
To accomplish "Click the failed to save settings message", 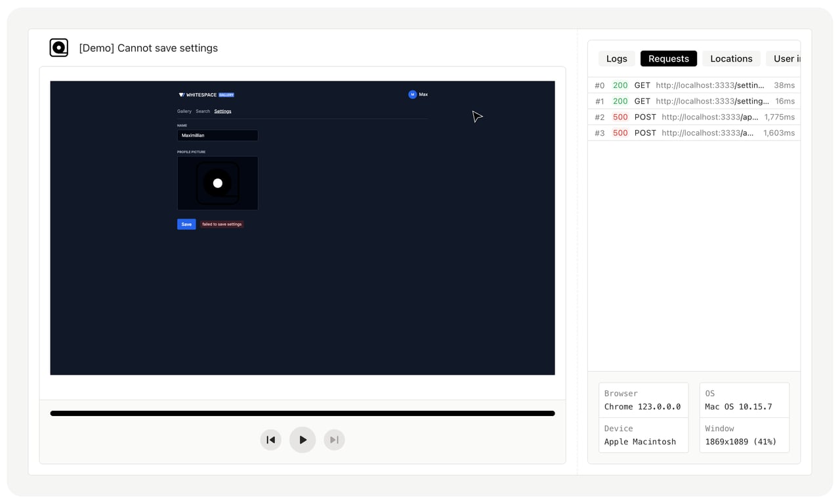I will (x=222, y=224).
